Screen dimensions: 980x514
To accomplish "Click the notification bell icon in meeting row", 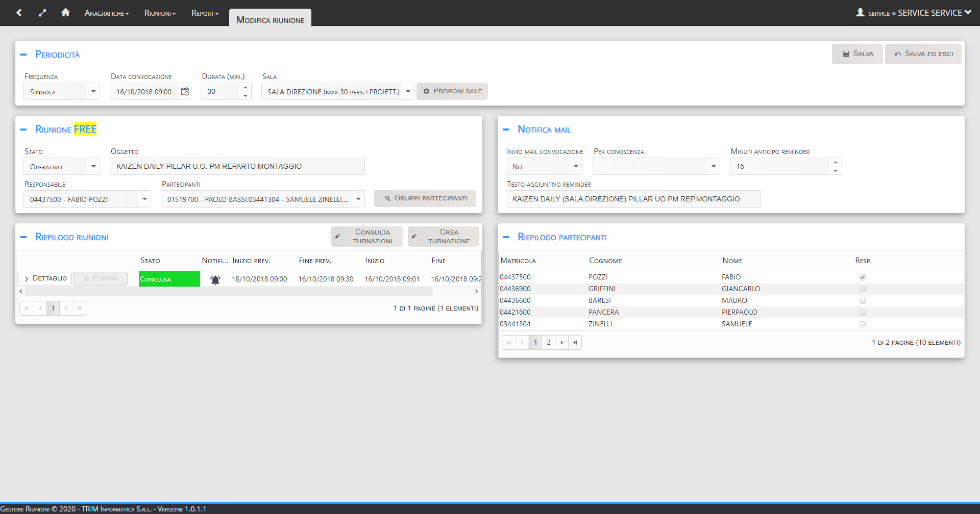I will pyautogui.click(x=215, y=279).
